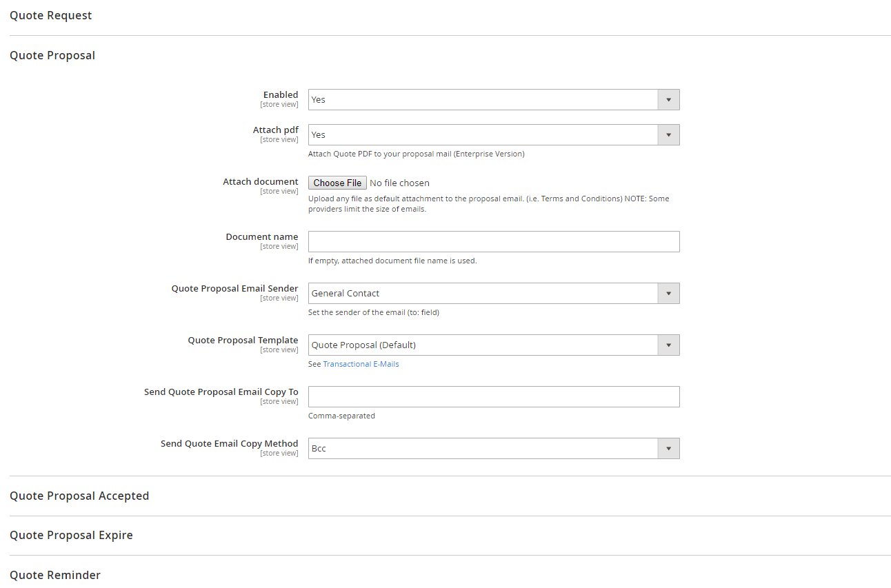
Task: Open the Enabled dropdown
Action: [494, 99]
